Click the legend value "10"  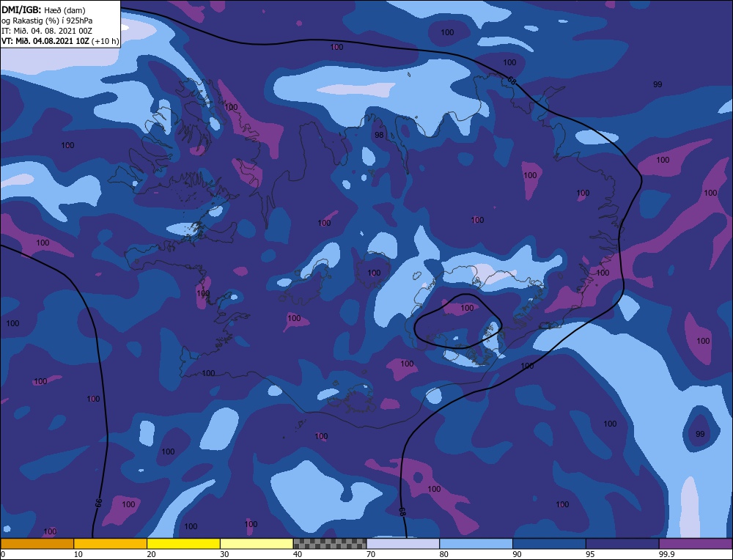pyautogui.click(x=78, y=554)
